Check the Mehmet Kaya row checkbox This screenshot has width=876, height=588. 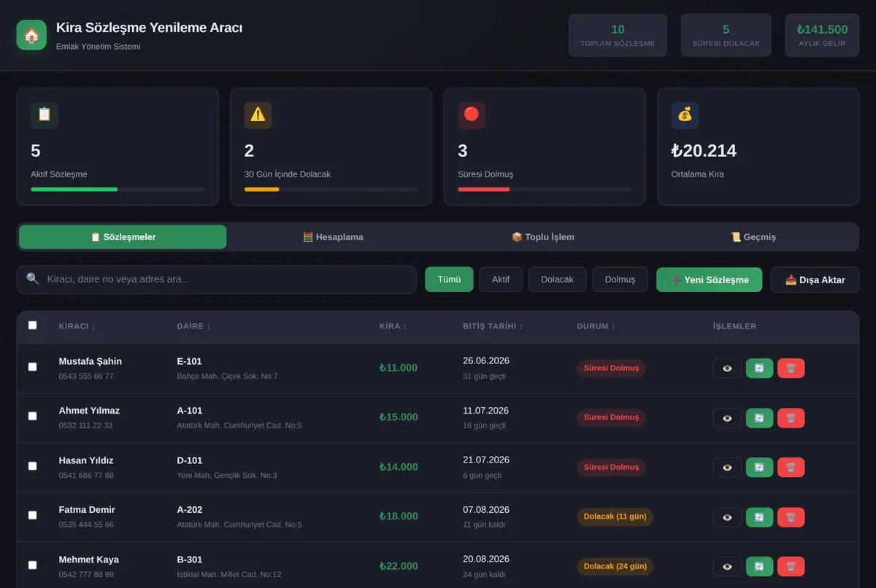click(32, 565)
